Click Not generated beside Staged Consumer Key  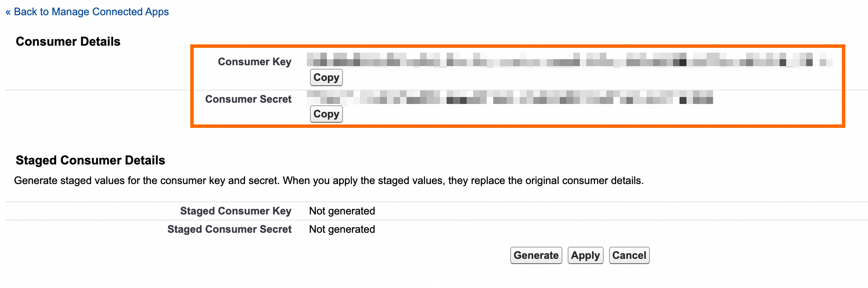click(x=342, y=211)
